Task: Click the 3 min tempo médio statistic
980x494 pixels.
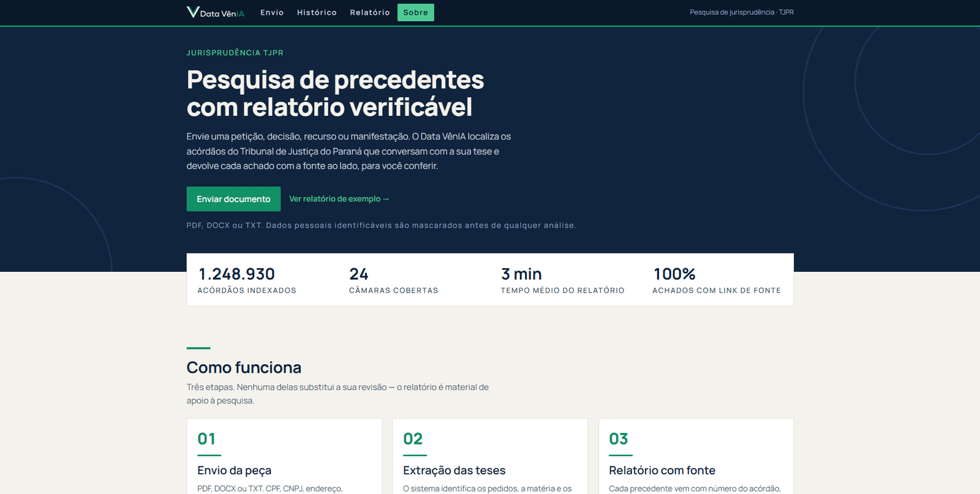Action: click(563, 280)
